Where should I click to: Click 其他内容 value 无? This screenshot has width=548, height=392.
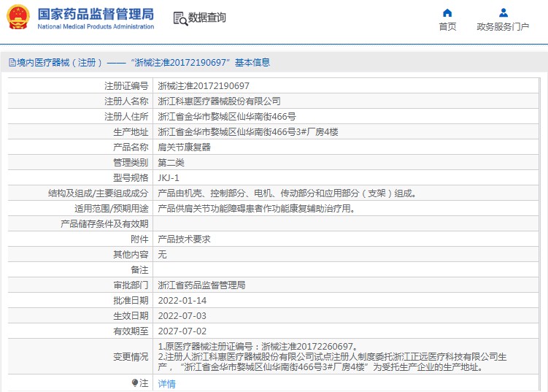tap(162, 255)
